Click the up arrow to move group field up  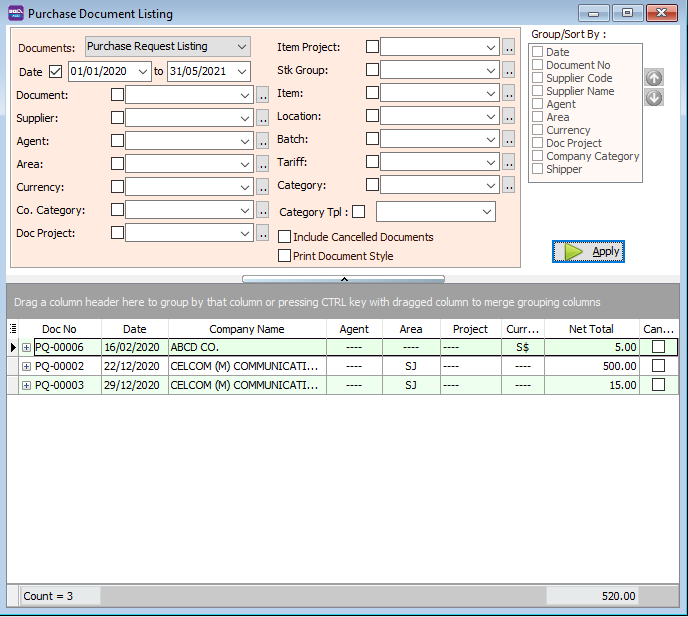pyautogui.click(x=654, y=78)
